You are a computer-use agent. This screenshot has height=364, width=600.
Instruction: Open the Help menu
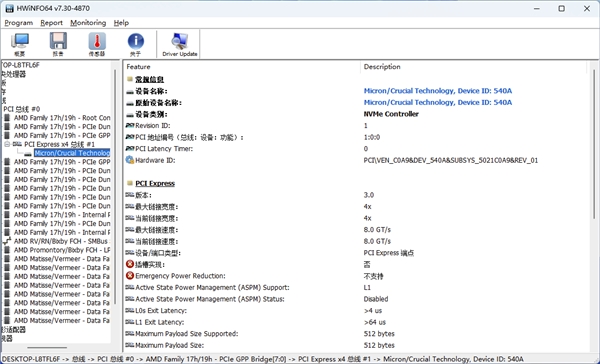click(121, 23)
